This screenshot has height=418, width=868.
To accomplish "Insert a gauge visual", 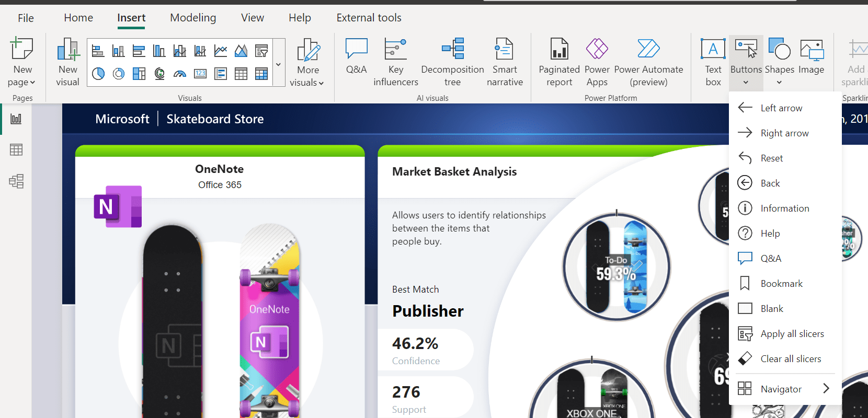I will (180, 74).
